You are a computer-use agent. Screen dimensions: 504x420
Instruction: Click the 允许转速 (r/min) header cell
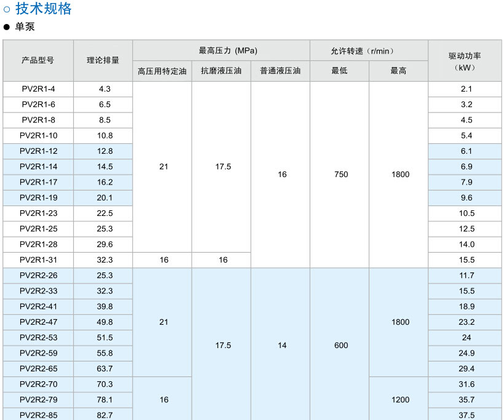[368, 50]
